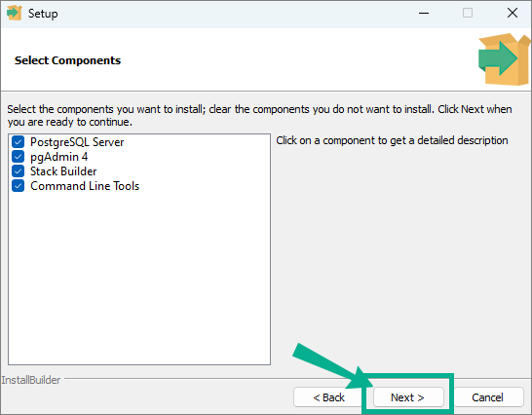
Task: Go back with the < Back button
Action: tap(328, 397)
